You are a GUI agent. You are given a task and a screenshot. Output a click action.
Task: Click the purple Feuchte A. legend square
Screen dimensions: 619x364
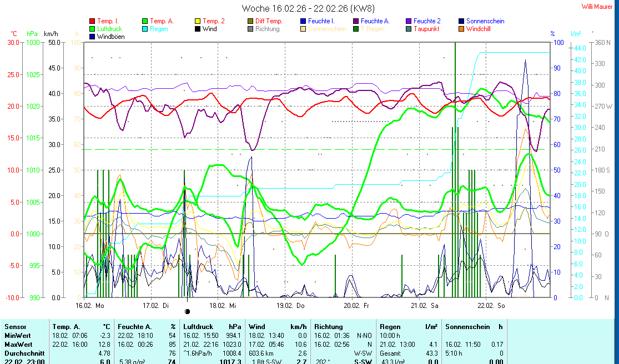pos(356,21)
